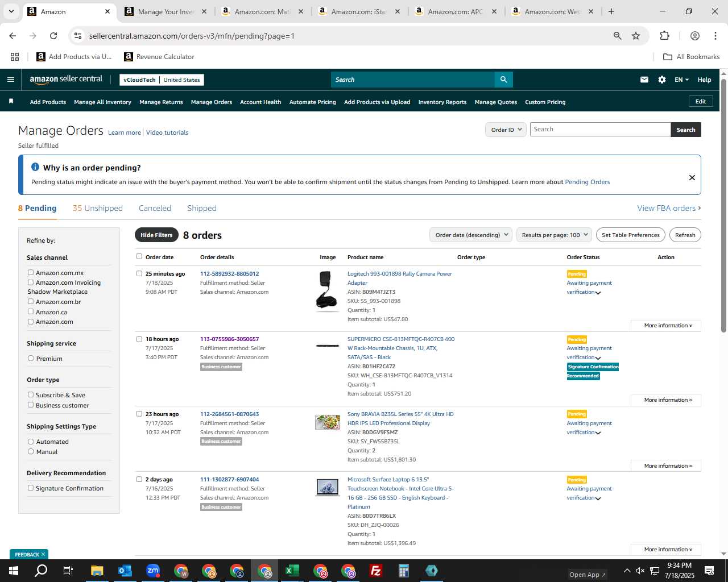The width and height of the screenshot is (728, 582).
Task: Expand More information for SUPERMICRO order
Action: pyautogui.click(x=666, y=400)
